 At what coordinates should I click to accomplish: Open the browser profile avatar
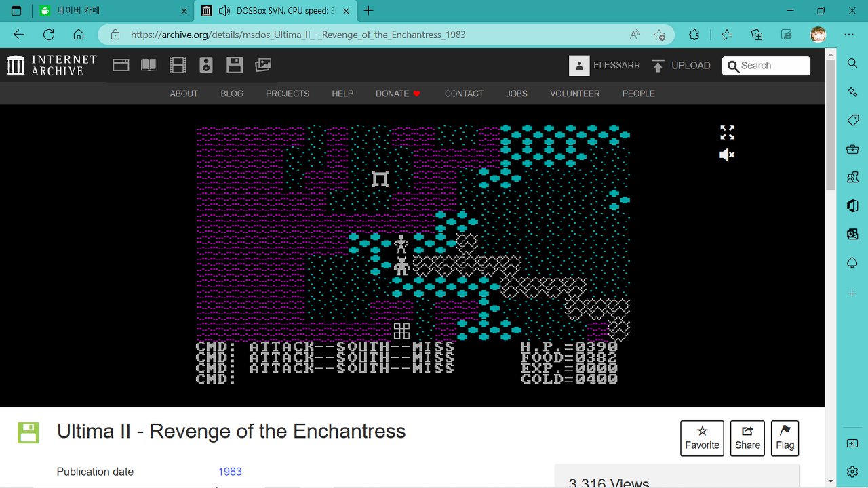click(818, 35)
